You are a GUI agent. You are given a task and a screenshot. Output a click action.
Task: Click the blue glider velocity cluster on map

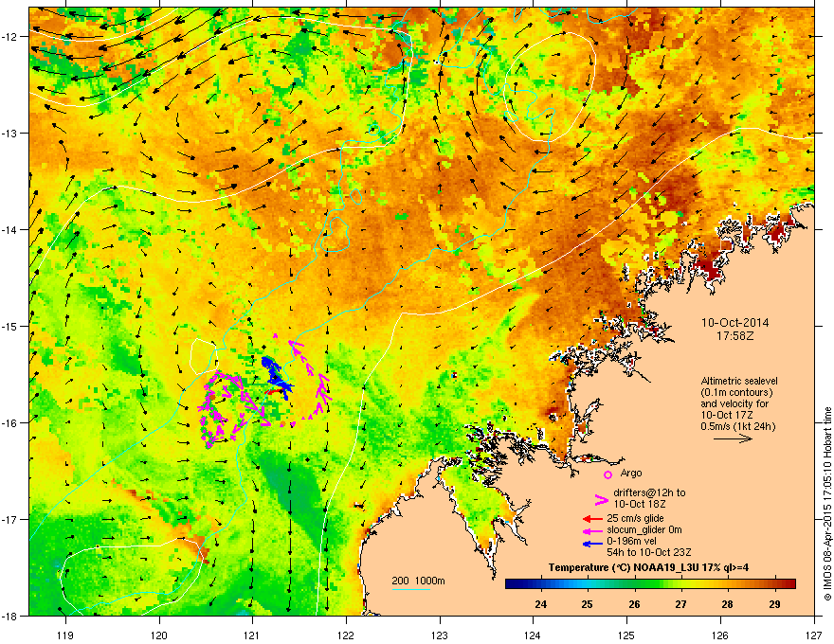point(277,377)
